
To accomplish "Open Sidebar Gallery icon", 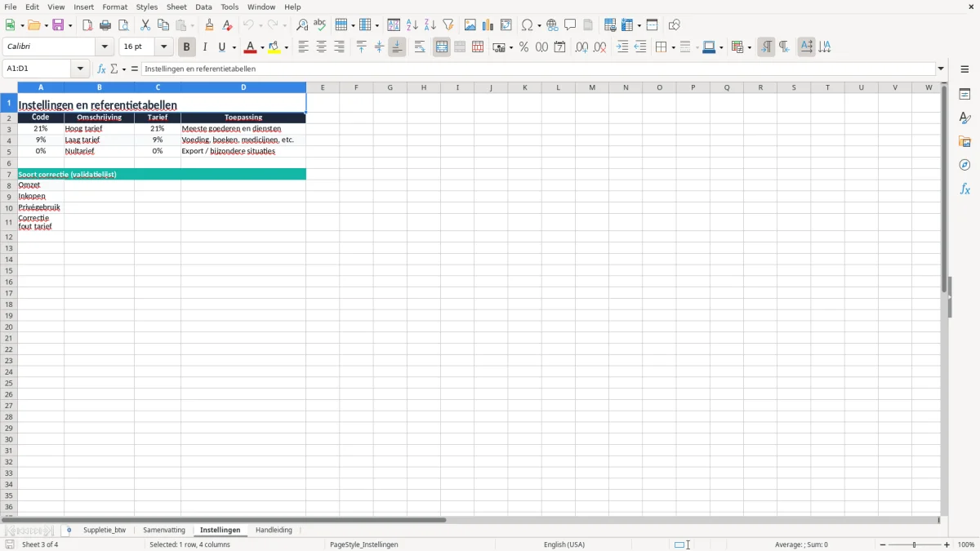I will pos(964,141).
